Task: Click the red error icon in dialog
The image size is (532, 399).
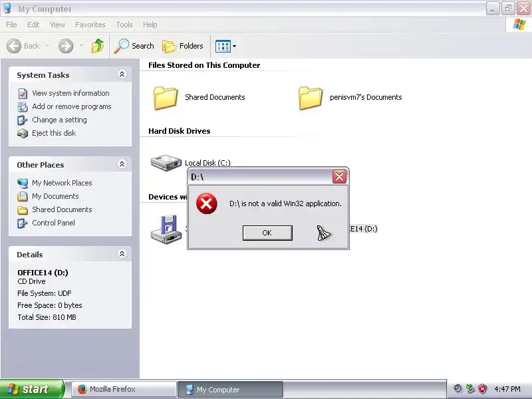Action: click(206, 203)
